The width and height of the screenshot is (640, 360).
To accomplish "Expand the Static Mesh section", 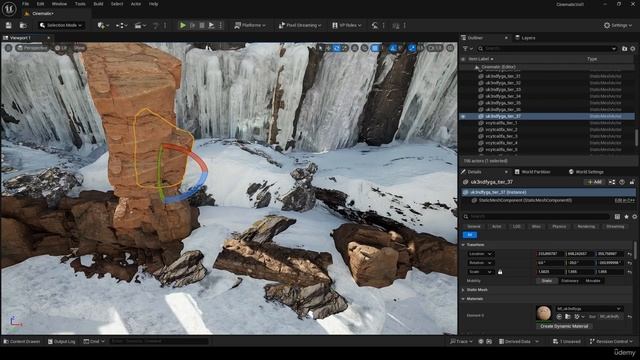I will pyautogui.click(x=464, y=290).
